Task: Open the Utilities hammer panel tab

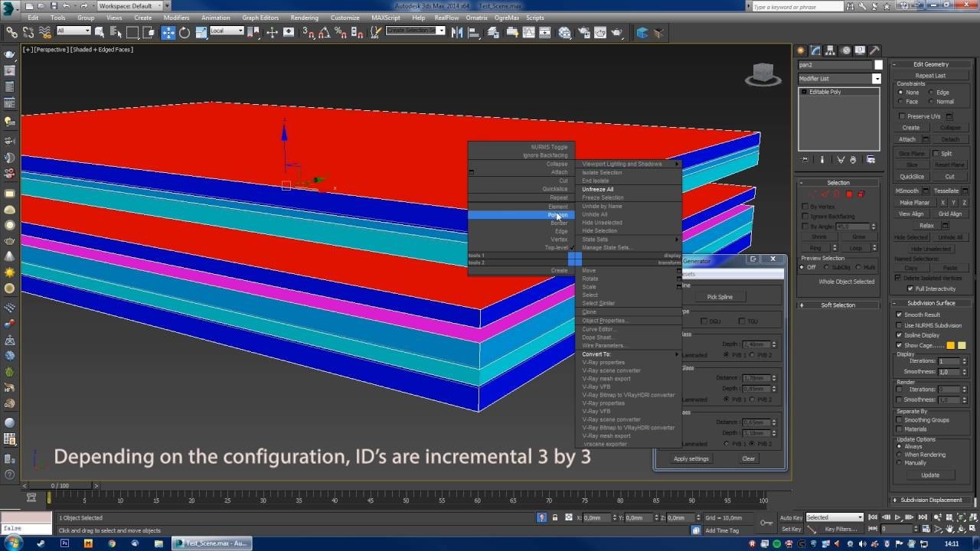Action: tap(874, 51)
